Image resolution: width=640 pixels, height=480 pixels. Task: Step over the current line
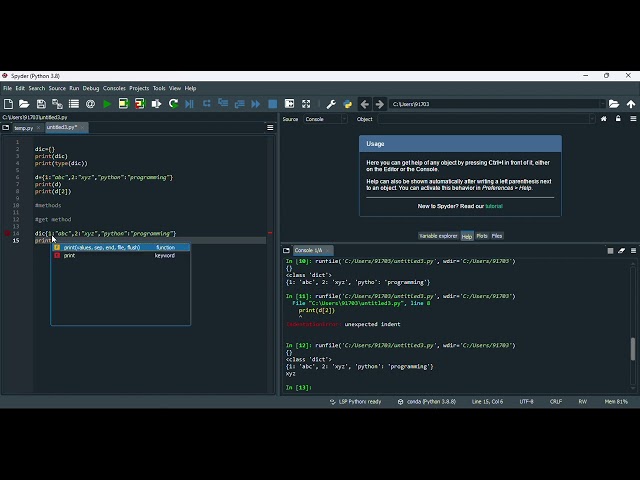207,104
